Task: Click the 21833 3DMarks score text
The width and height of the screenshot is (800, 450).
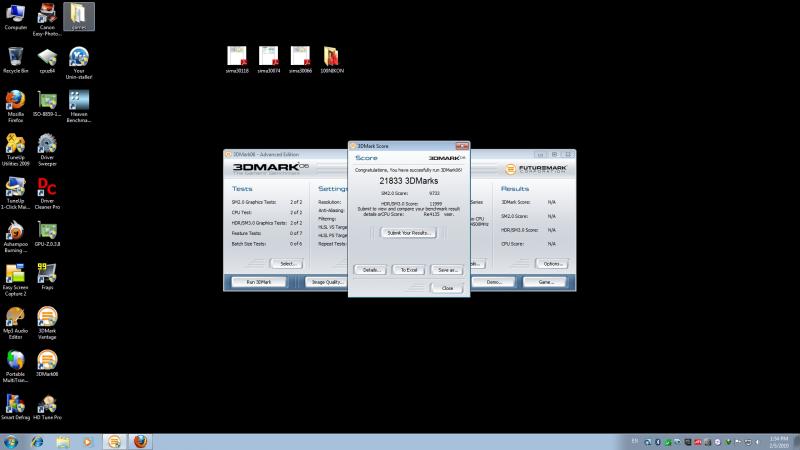Action: coord(409,181)
